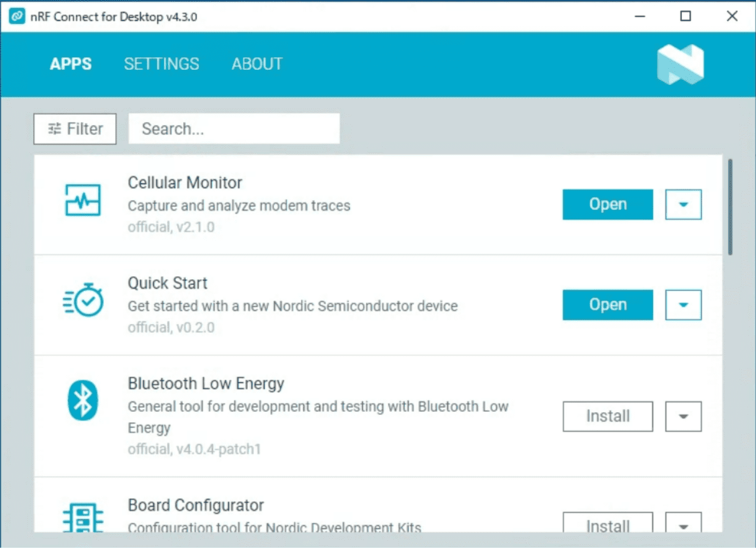This screenshot has width=756, height=548.
Task: Click the nRF Connect title bar icon
Action: pos(17,16)
